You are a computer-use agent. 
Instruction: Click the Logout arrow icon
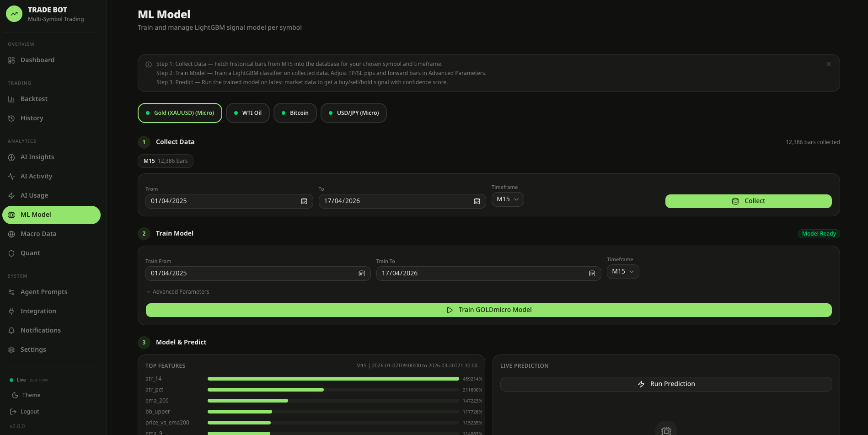[13, 412]
